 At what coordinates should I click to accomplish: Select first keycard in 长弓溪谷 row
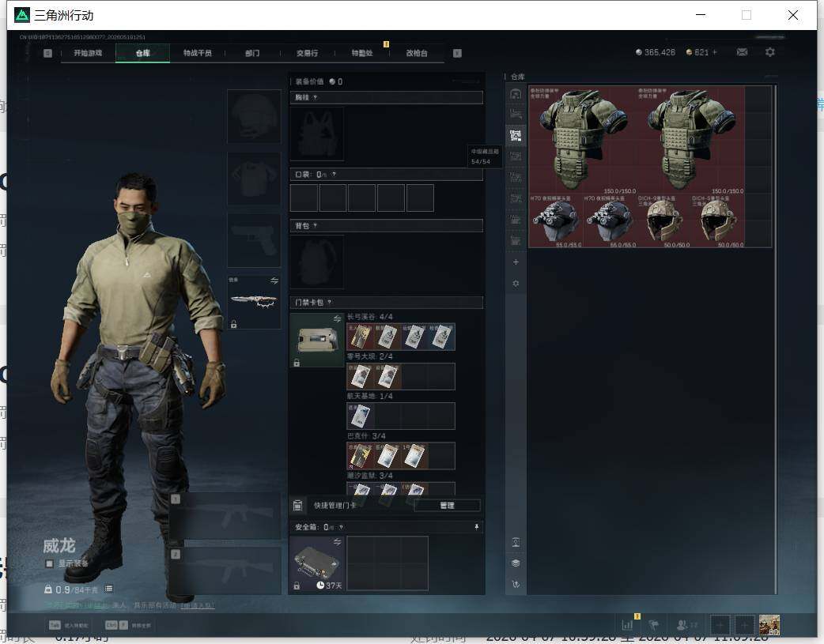pyautogui.click(x=361, y=337)
